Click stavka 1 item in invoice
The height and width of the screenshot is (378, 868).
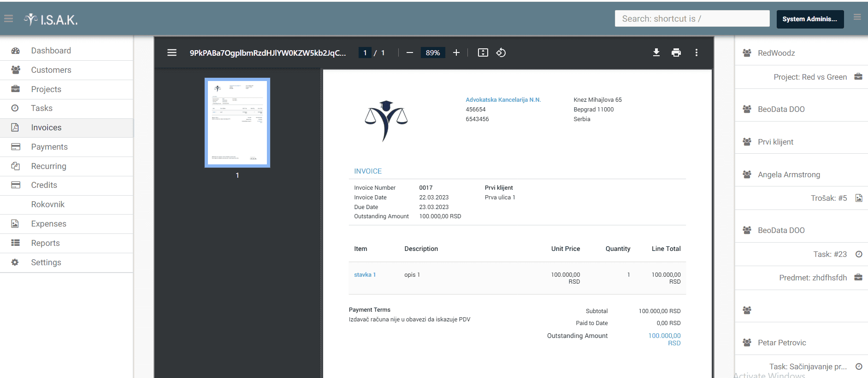[365, 275]
